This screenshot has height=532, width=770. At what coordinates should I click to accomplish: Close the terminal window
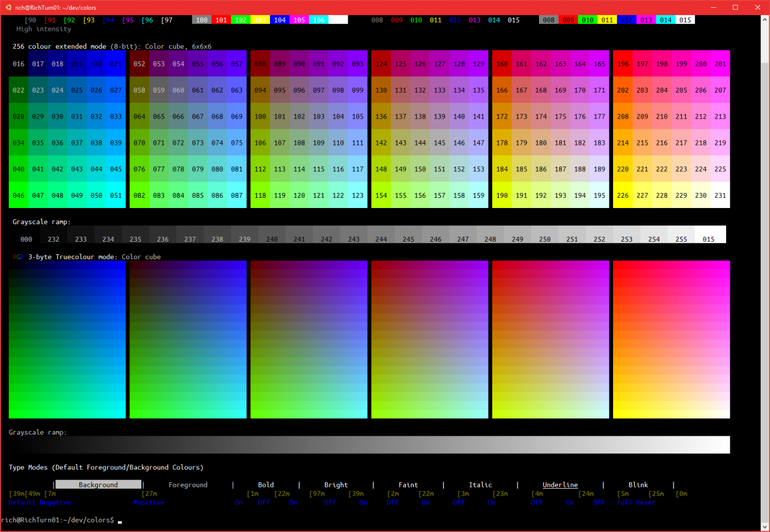[x=757, y=7]
